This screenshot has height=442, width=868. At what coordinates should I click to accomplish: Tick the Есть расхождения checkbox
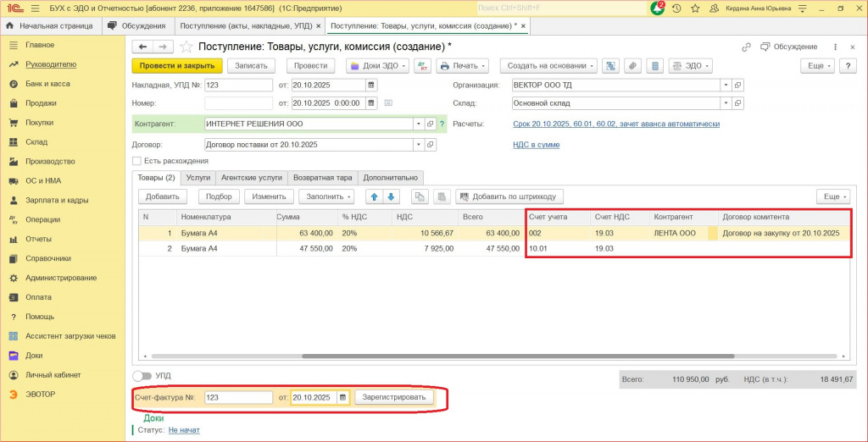pyautogui.click(x=136, y=161)
